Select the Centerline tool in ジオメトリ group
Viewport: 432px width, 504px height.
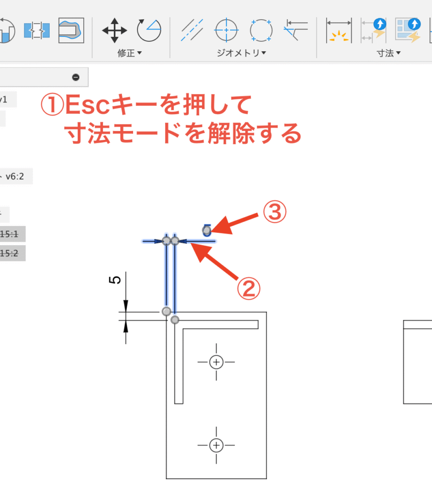(192, 30)
